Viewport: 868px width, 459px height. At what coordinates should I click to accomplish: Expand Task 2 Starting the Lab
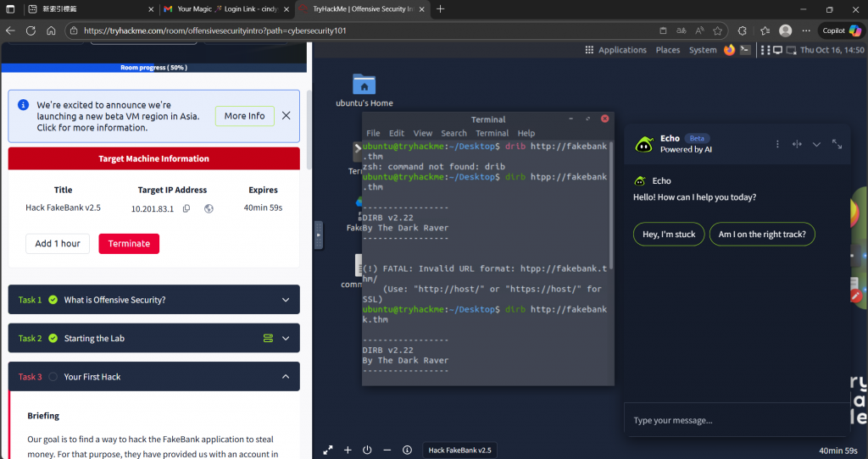click(154, 338)
